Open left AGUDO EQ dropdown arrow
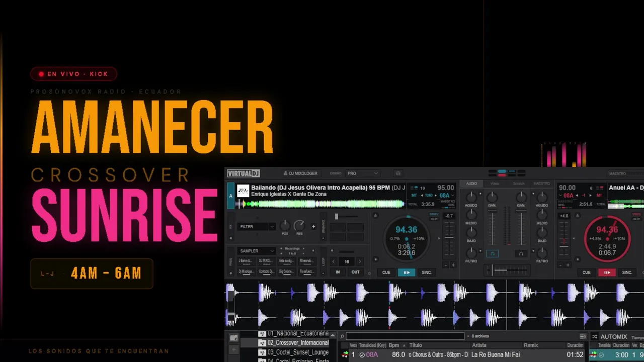The width and height of the screenshot is (644, 362). [480, 194]
